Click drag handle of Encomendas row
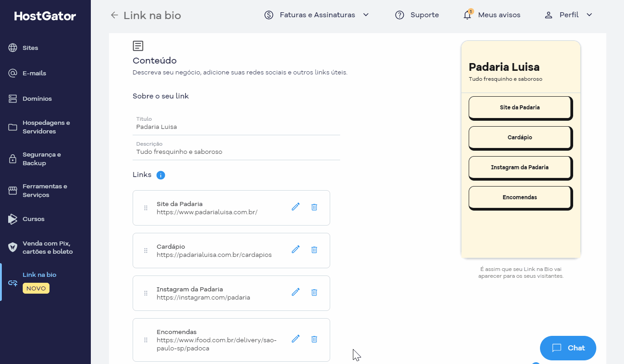 click(146, 340)
